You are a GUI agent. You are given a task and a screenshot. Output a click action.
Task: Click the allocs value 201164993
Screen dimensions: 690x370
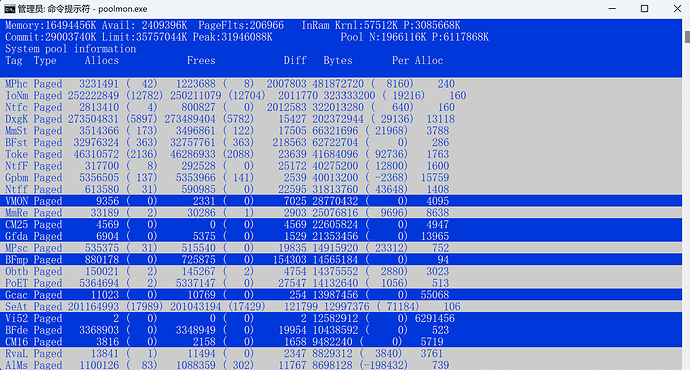93,307
